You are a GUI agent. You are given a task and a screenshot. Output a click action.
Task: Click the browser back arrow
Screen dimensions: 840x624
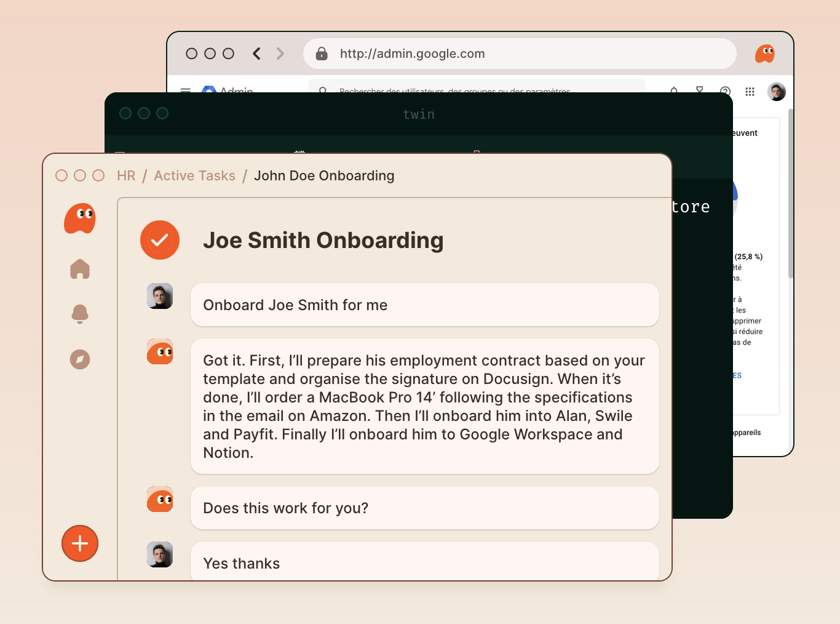257,54
